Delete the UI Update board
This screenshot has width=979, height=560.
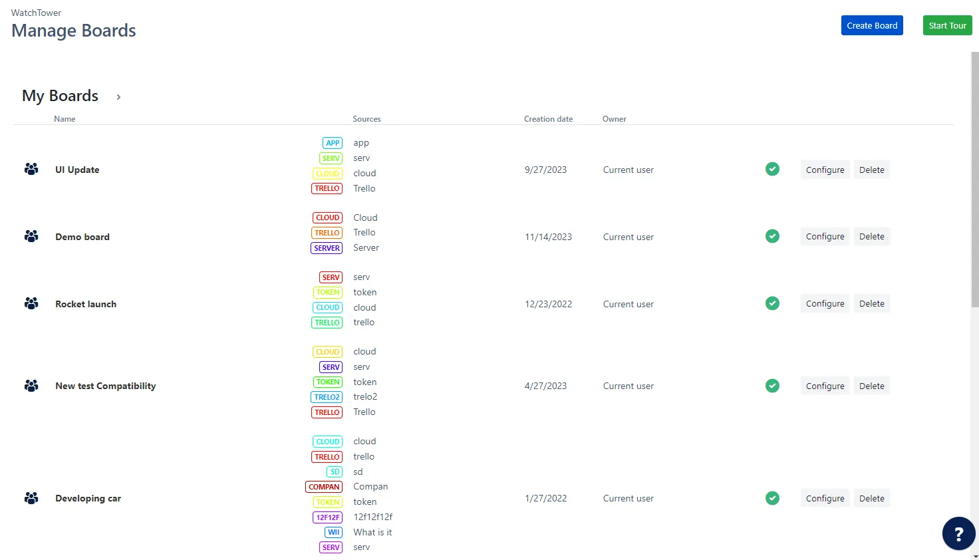(x=872, y=170)
